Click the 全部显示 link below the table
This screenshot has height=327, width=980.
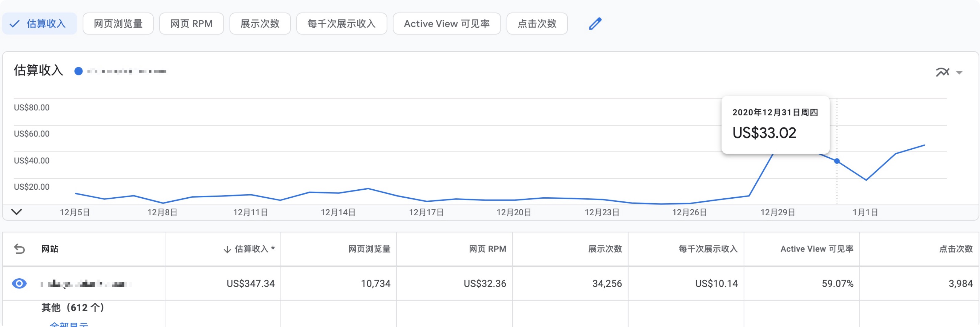click(x=68, y=325)
